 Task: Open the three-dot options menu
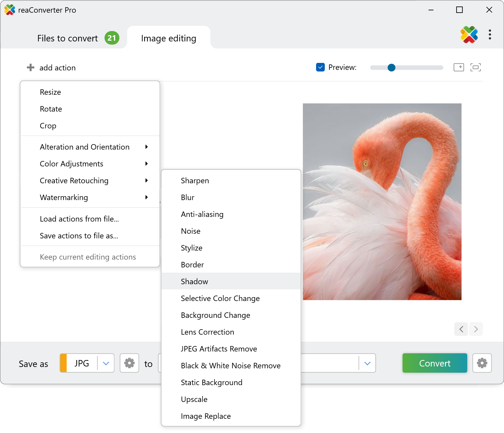click(490, 34)
